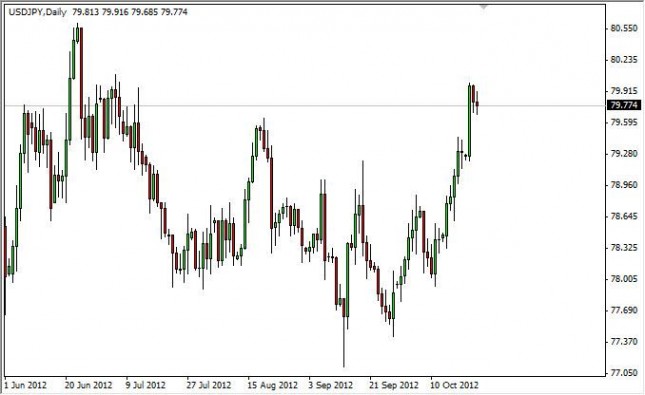
Task: Click the 15 Aug 2012 date label
Action: (x=272, y=386)
